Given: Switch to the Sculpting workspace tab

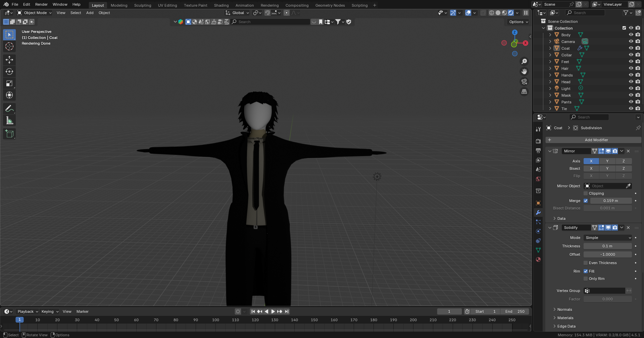Looking at the screenshot, I should coord(143,5).
